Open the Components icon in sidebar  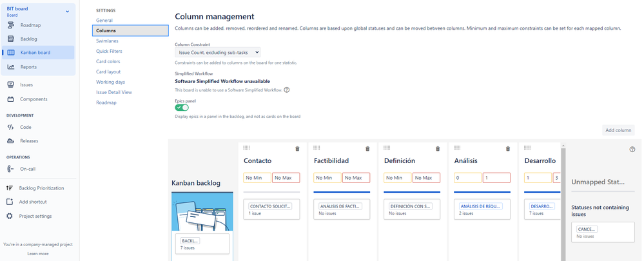(x=11, y=99)
